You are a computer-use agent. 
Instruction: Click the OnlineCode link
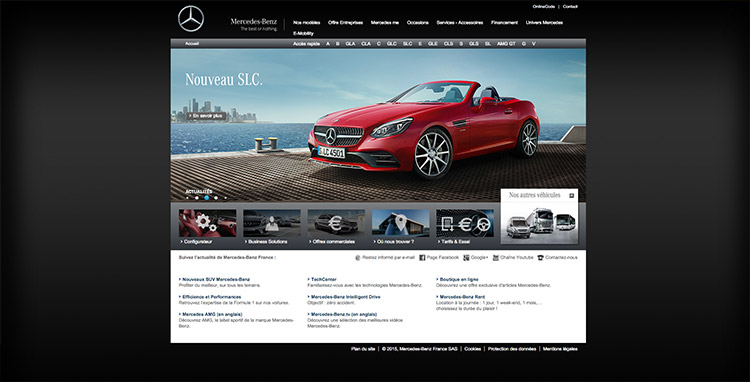(x=544, y=7)
